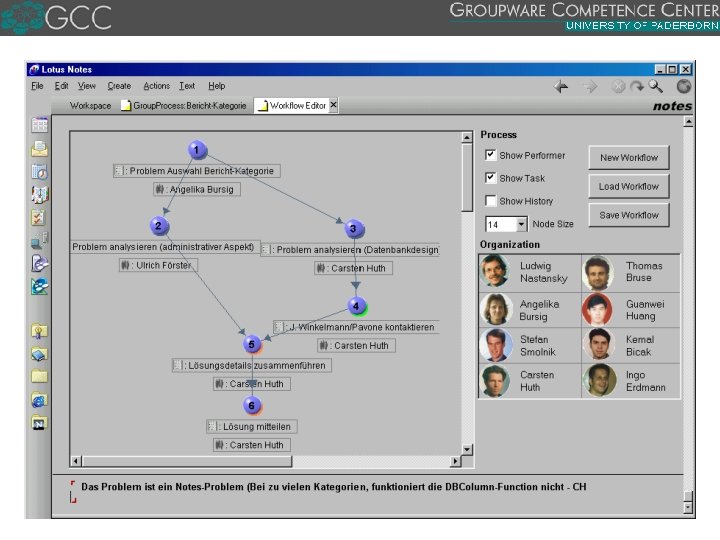Click the back navigation arrow icon
The width and height of the screenshot is (720, 540).
tap(561, 86)
